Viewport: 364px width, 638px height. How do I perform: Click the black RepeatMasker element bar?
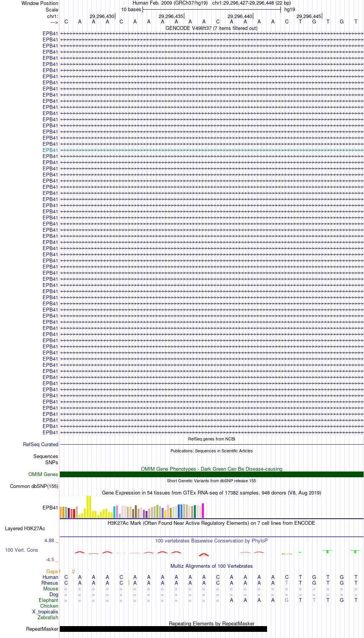coord(163,629)
